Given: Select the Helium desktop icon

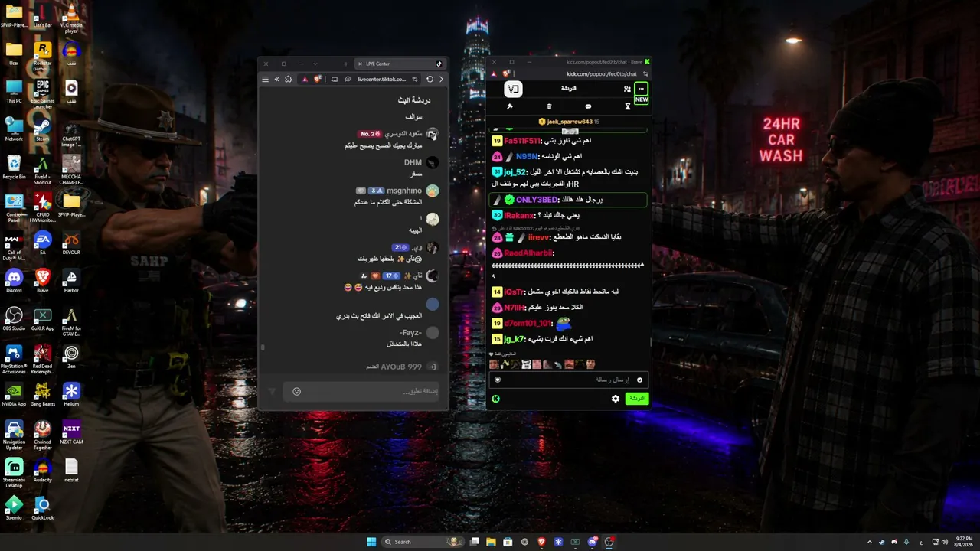Looking at the screenshot, I should 71,394.
